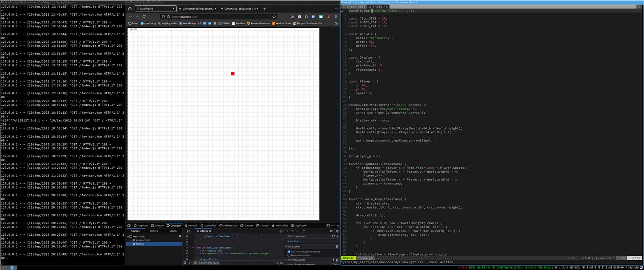Click Firefox forward navigation arrow
This screenshot has height=270, width=644.
pos(137,17)
